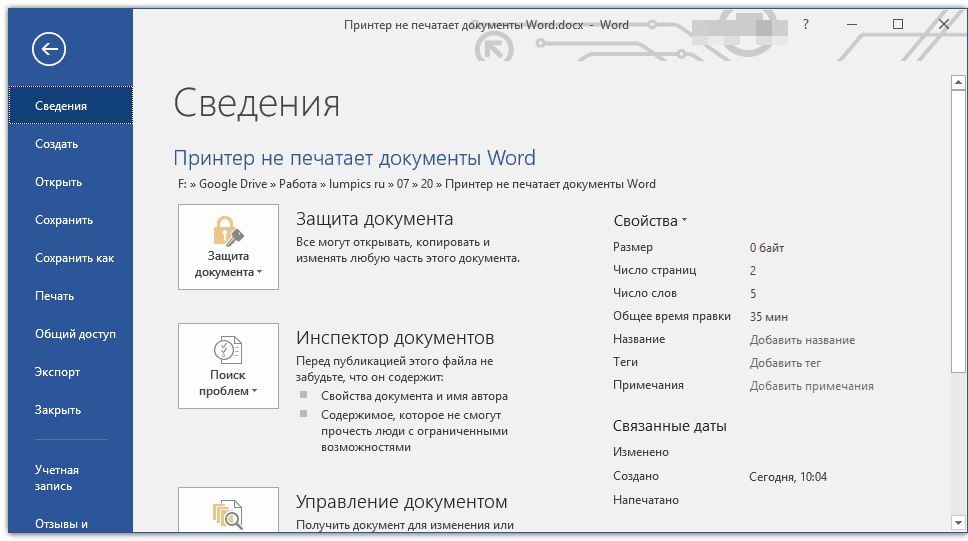Open the Сведения backstage tab

coord(70,106)
